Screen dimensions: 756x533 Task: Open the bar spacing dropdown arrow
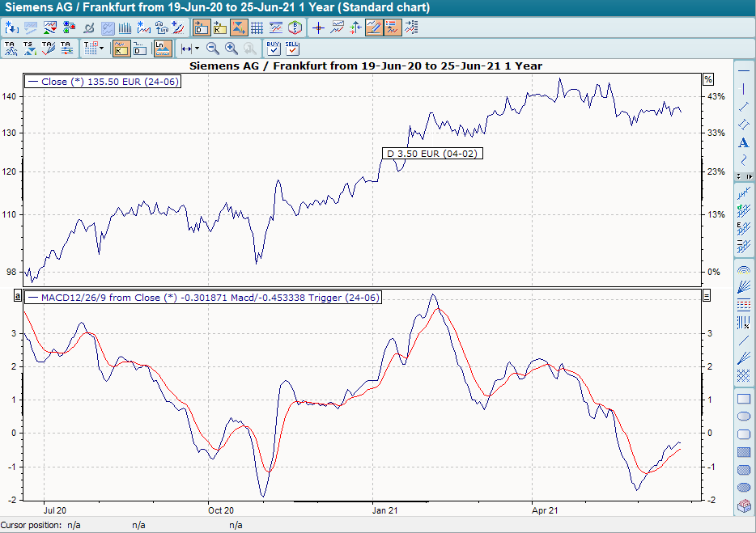(x=197, y=49)
